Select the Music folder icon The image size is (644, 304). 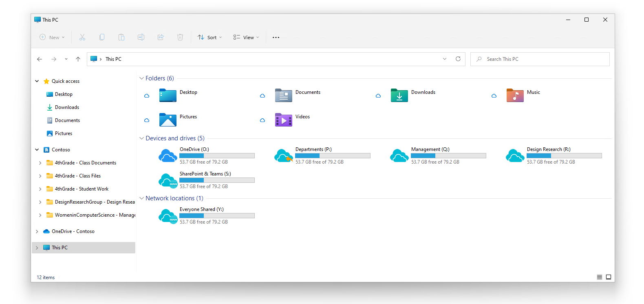click(515, 95)
